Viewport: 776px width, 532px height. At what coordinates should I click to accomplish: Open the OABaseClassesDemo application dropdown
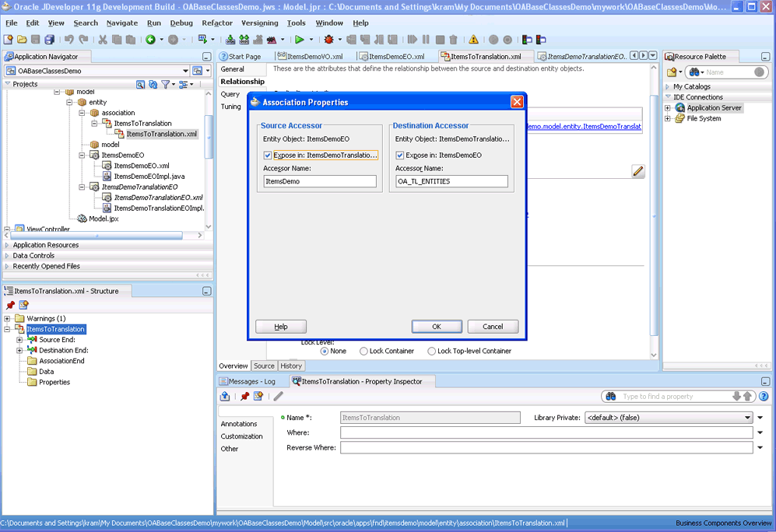coord(185,71)
